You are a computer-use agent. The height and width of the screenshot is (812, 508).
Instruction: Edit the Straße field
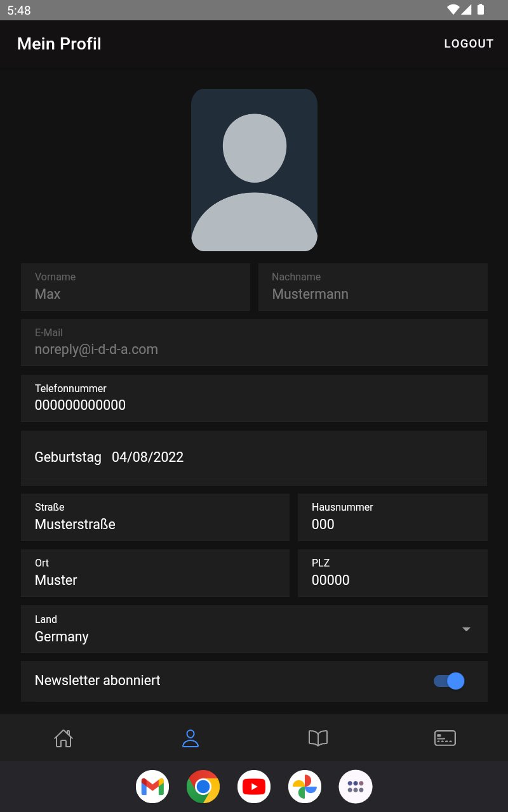pos(155,517)
